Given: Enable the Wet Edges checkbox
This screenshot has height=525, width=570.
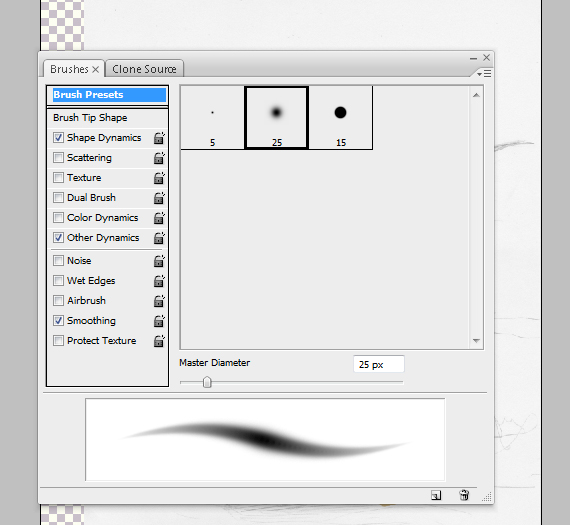Looking at the screenshot, I should 58,280.
